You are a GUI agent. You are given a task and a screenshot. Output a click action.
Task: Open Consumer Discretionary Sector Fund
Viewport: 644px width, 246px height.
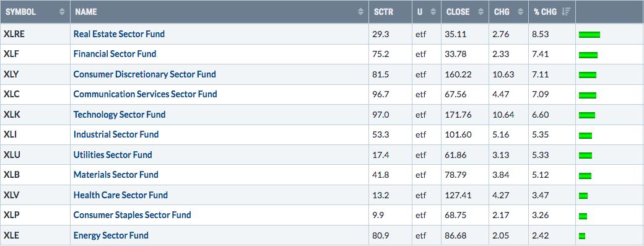[x=144, y=74]
